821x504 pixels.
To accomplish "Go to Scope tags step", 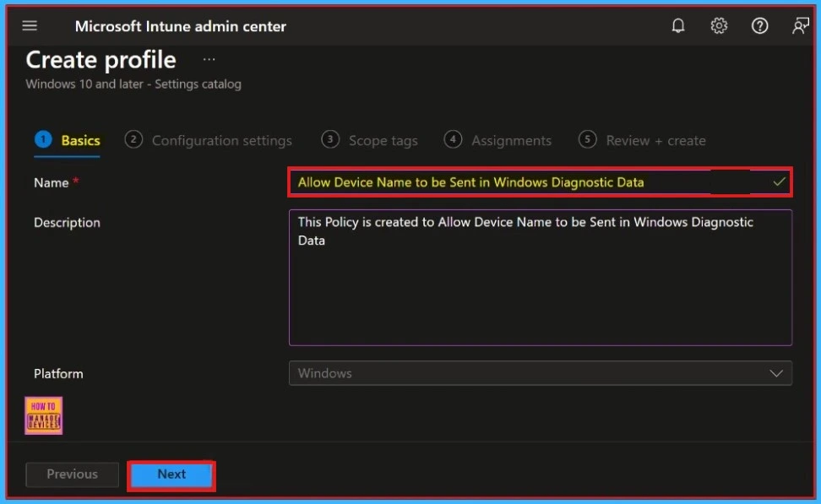I will coord(370,140).
